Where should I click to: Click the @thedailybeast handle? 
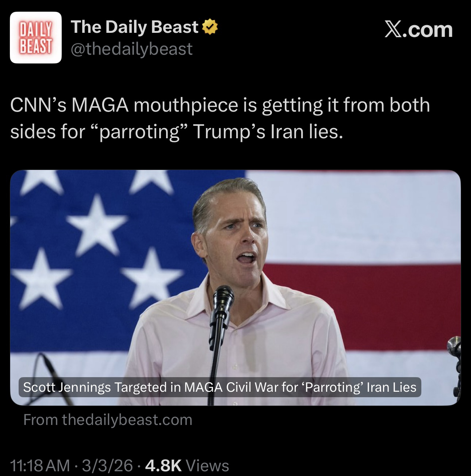[131, 49]
